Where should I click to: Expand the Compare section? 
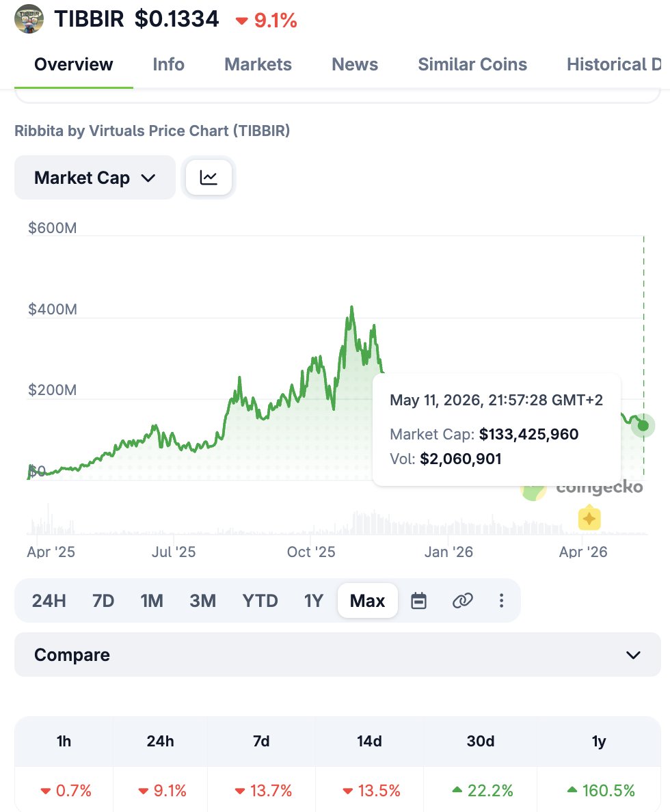[x=337, y=655]
